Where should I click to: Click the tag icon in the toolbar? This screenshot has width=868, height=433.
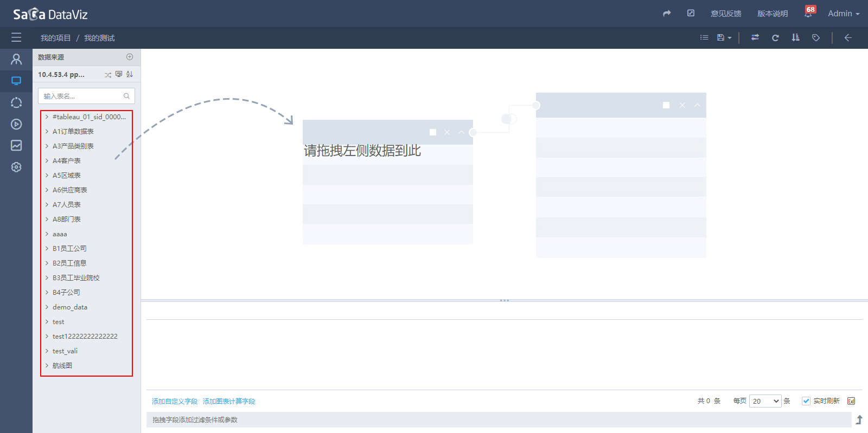[815, 38]
